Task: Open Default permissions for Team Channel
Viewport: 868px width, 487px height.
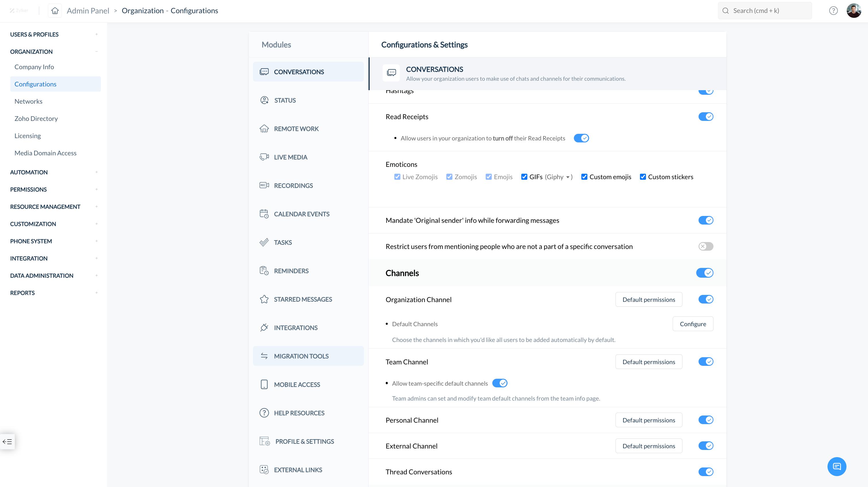Action: pos(648,362)
